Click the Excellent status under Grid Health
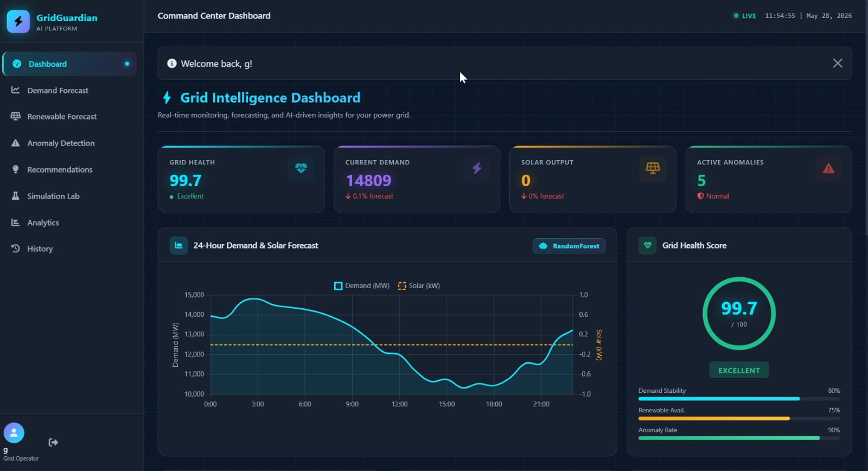Screen dimensions: 868x471 pyautogui.click(x=187, y=196)
